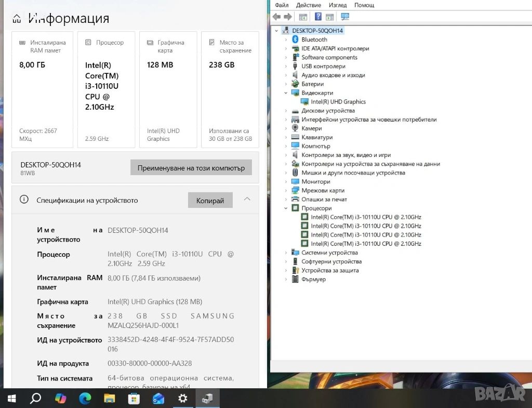Select the Bluetooth device category icon
532x408 pixels.
click(x=295, y=40)
